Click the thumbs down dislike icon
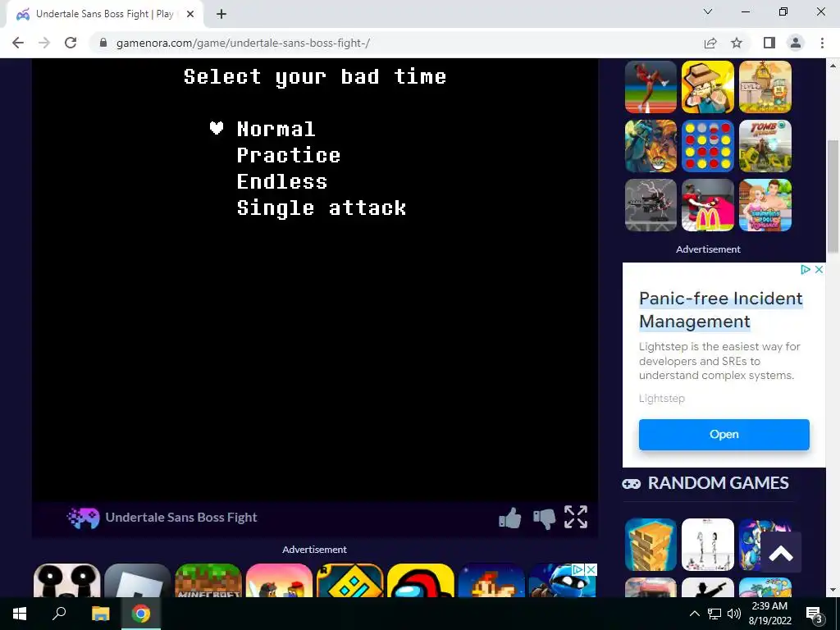The width and height of the screenshot is (840, 630). [x=544, y=518]
